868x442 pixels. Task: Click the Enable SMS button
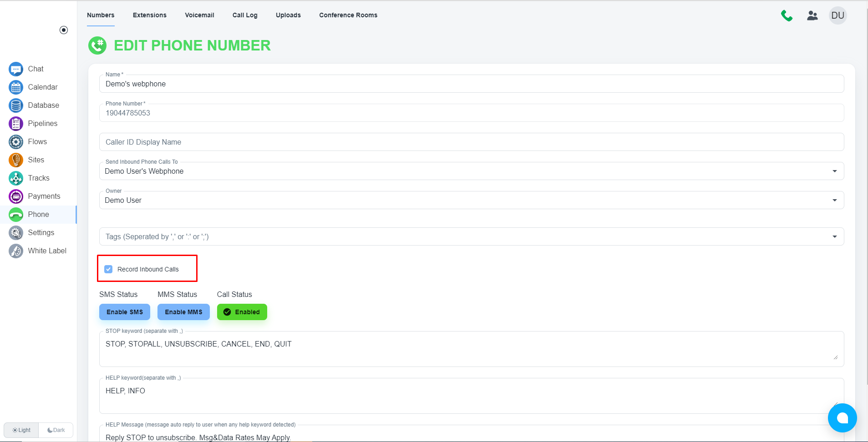coord(125,312)
